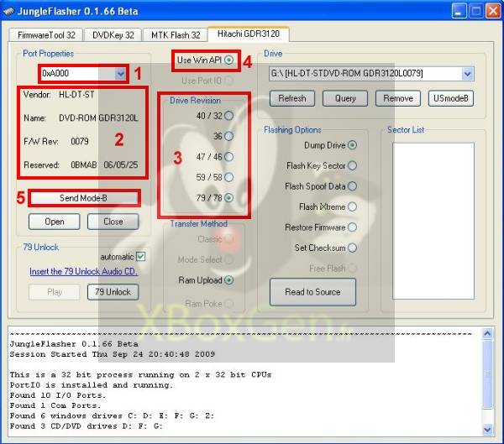
Task: Click the Close port button
Action: (113, 222)
